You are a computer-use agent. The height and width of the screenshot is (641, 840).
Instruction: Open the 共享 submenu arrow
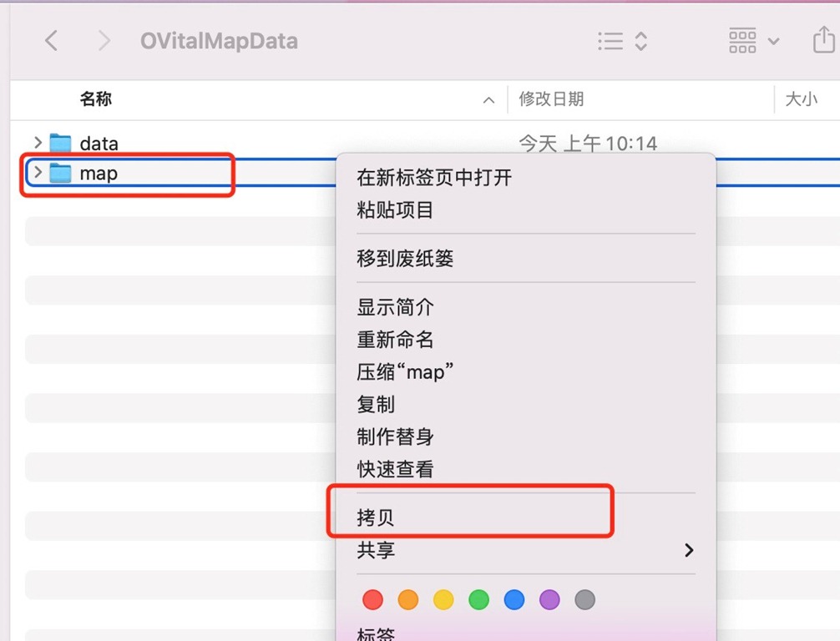pyautogui.click(x=689, y=550)
